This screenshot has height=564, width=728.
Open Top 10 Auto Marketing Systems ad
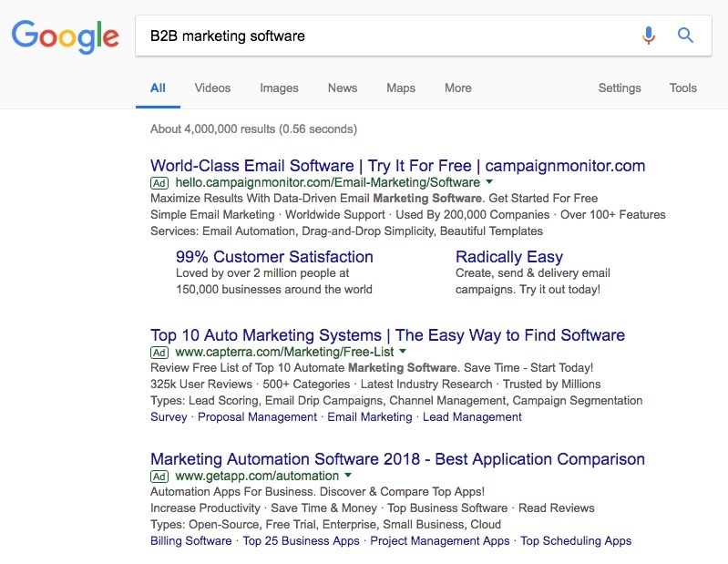point(387,335)
